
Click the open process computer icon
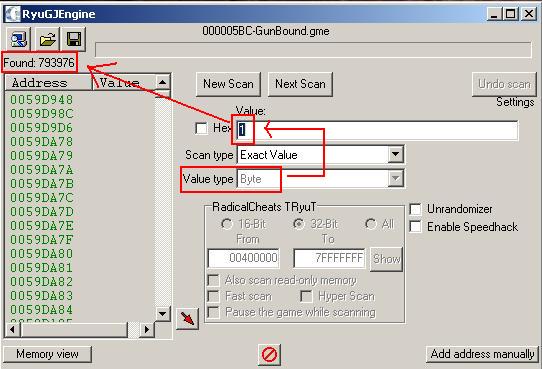(x=19, y=39)
